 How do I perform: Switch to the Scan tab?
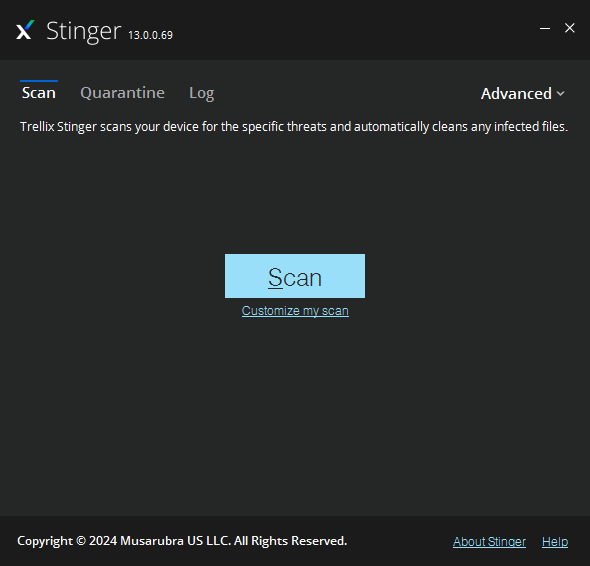(x=39, y=93)
